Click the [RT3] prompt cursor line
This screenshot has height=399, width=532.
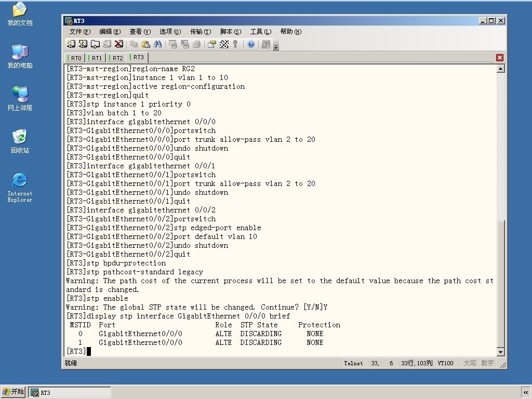click(x=79, y=351)
